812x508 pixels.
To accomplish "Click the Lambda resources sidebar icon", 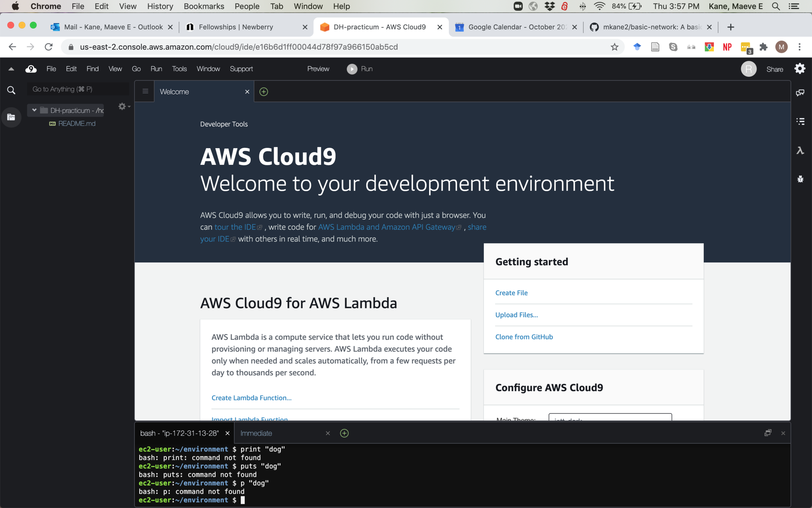I will 800,151.
